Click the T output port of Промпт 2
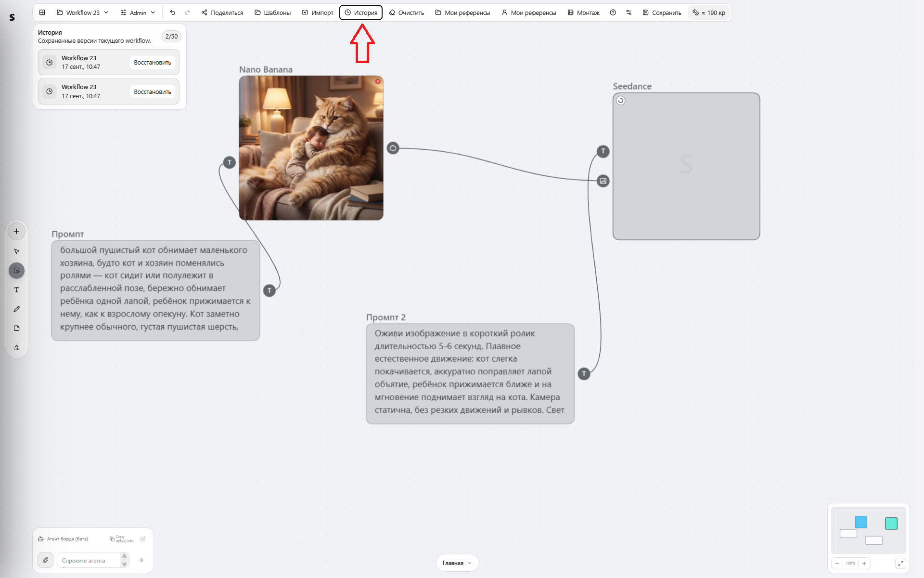 point(584,374)
